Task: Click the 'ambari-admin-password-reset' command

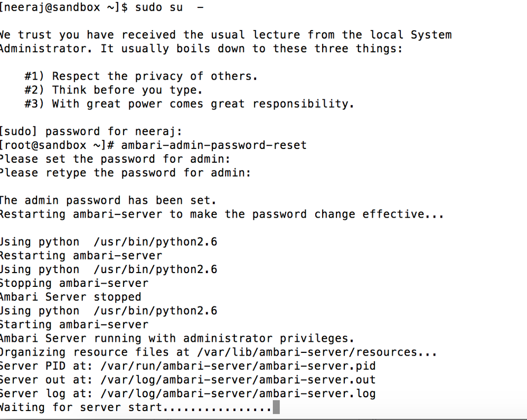Action: [214, 145]
